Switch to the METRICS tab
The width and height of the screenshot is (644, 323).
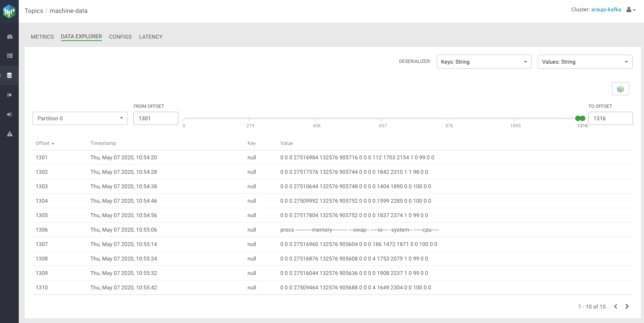42,37
